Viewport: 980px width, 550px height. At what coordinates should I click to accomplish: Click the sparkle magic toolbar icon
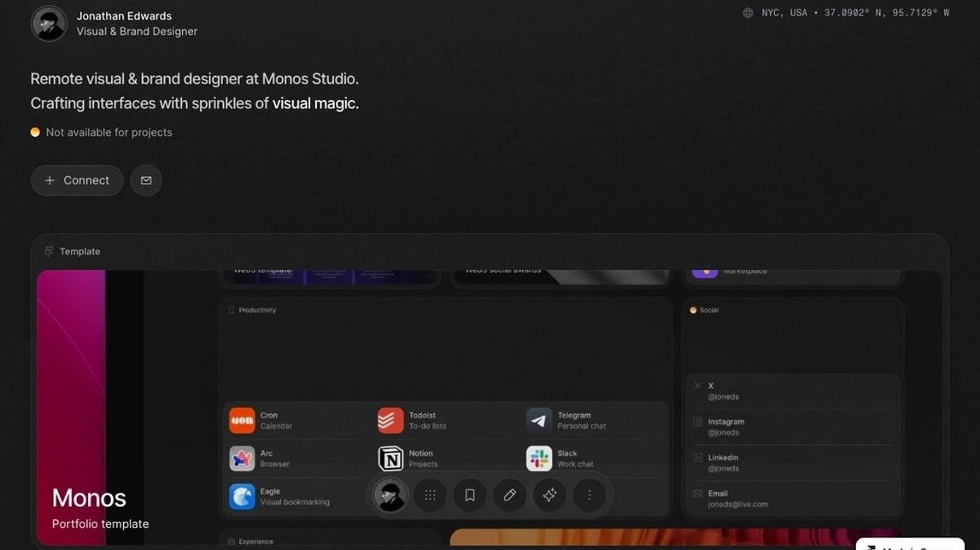(549, 495)
